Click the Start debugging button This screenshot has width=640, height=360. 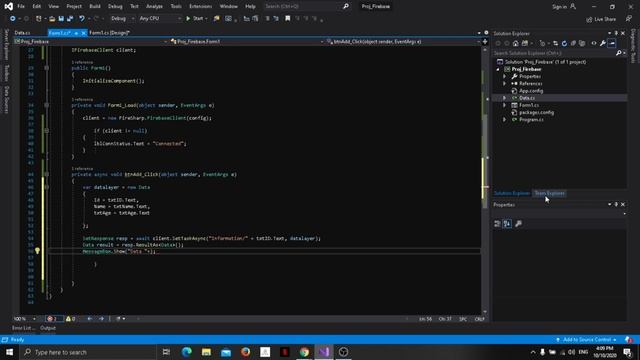click(x=195, y=19)
